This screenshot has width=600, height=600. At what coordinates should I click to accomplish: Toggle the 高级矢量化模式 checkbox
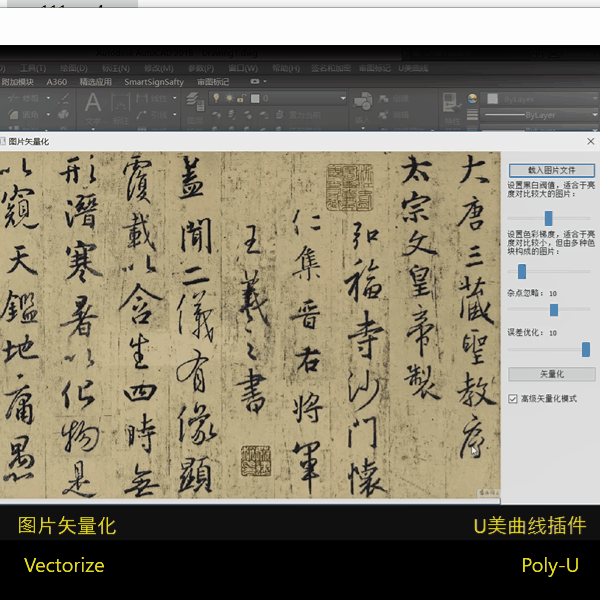click(513, 399)
